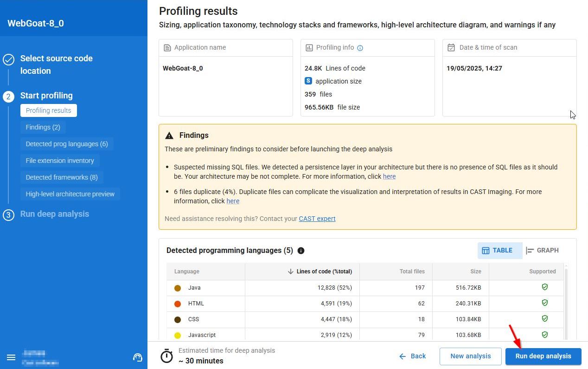Click the step 3 circle icon
Viewport: 588px width, 369px height.
click(8, 215)
